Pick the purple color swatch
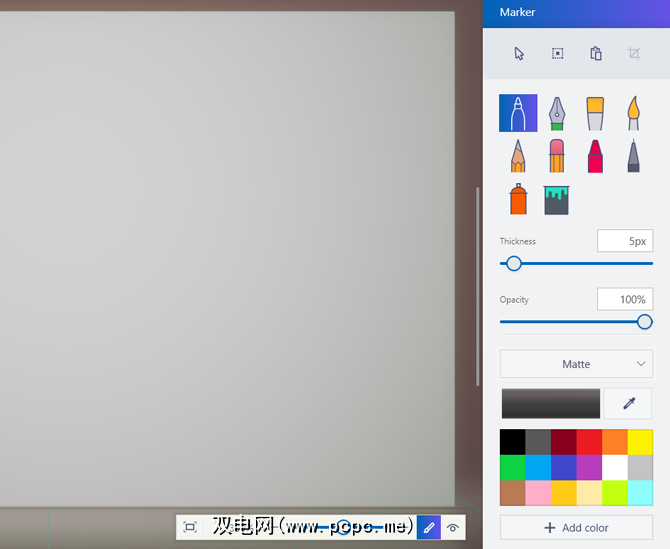670x549 pixels. (x=589, y=468)
